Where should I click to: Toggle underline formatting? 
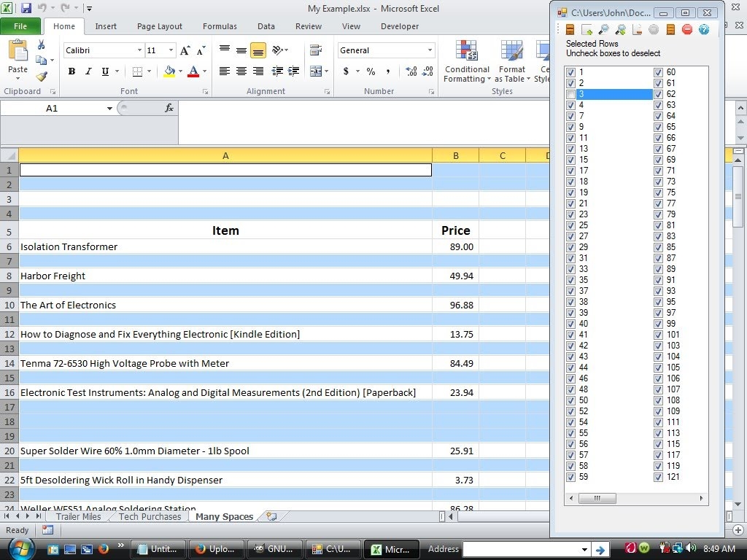click(x=105, y=71)
